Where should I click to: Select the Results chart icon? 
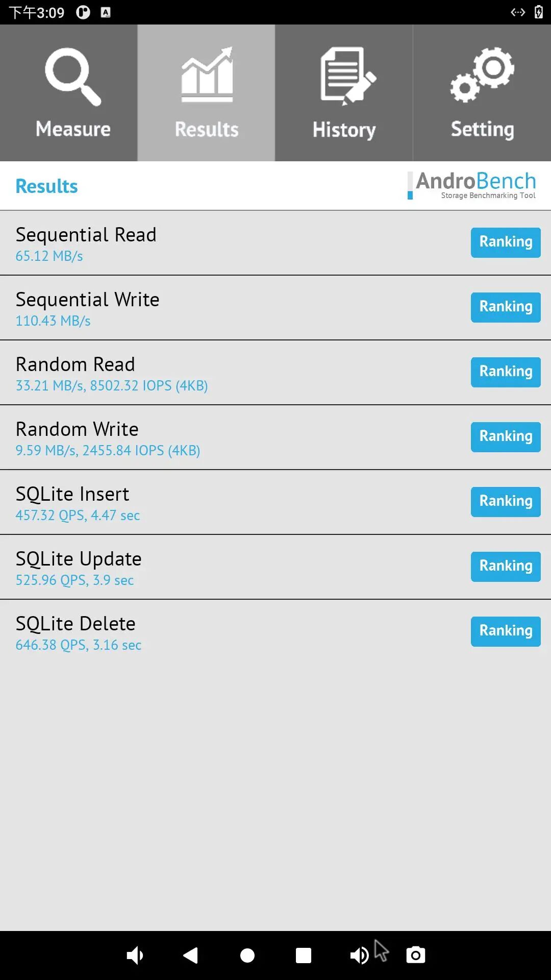point(207,75)
